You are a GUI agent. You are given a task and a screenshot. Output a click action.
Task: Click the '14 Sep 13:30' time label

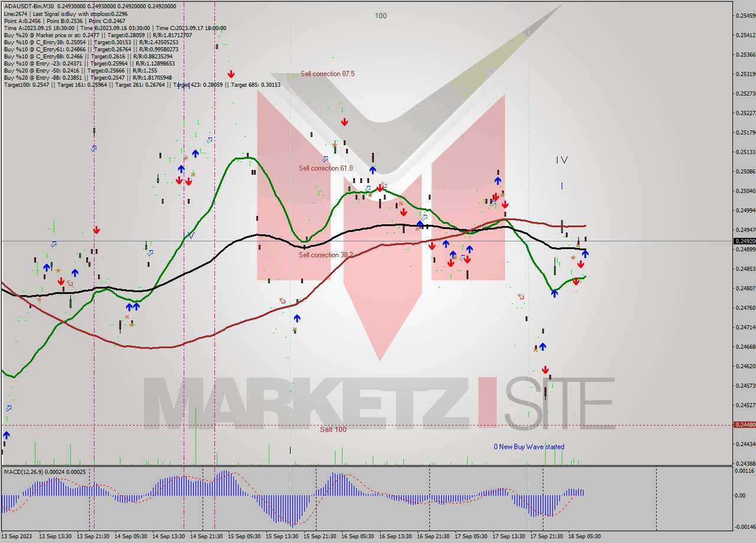169,537
